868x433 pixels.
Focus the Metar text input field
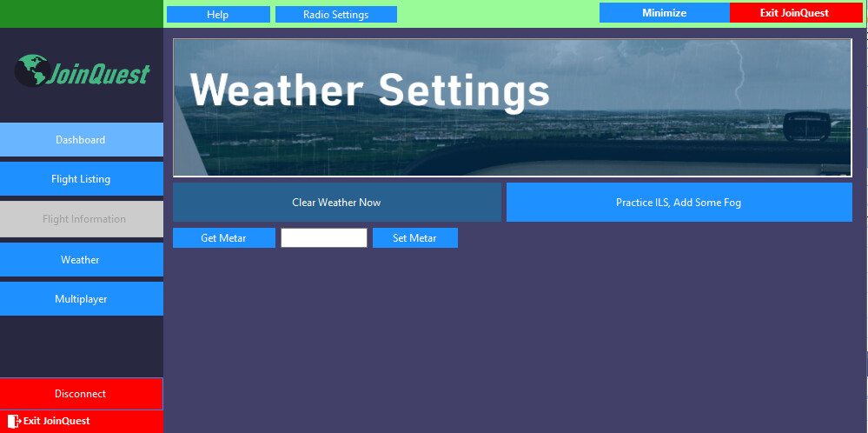pyautogui.click(x=324, y=238)
